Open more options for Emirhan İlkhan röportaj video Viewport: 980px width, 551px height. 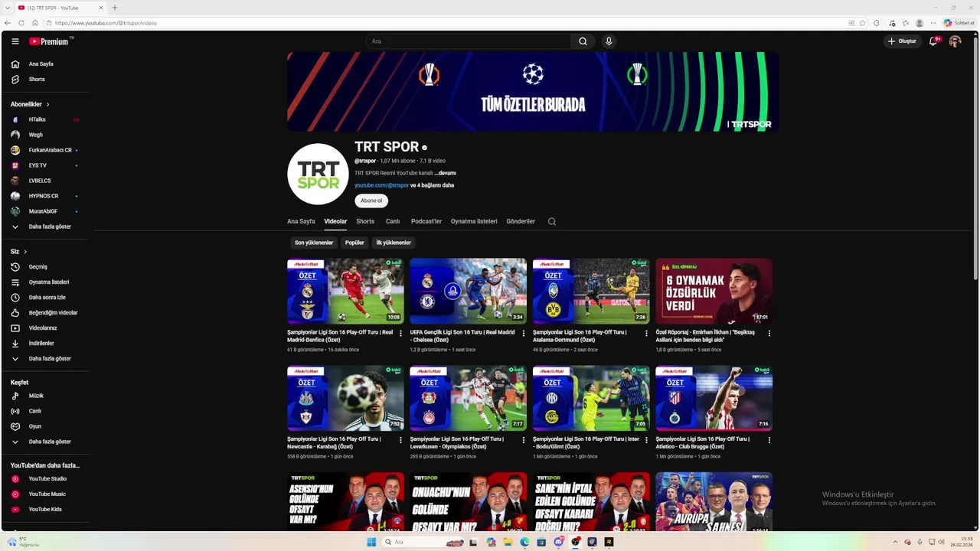point(769,333)
